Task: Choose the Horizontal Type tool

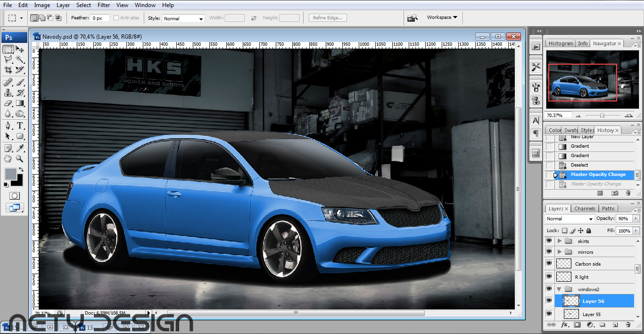Action: (20, 126)
